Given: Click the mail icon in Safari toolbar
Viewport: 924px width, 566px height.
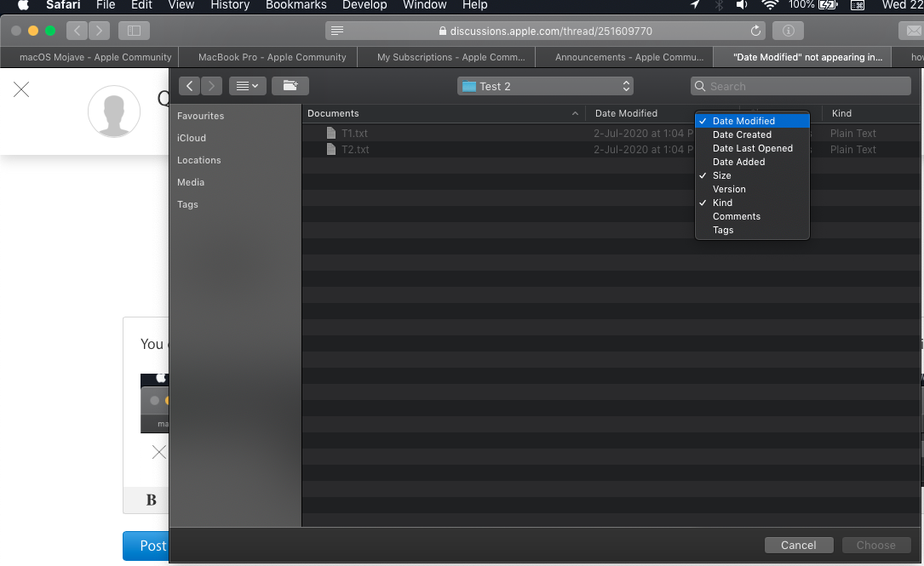Looking at the screenshot, I should [x=913, y=31].
